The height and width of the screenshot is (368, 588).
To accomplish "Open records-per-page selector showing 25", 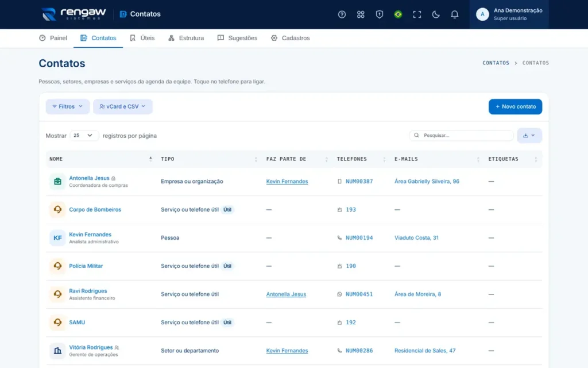I will pos(84,136).
